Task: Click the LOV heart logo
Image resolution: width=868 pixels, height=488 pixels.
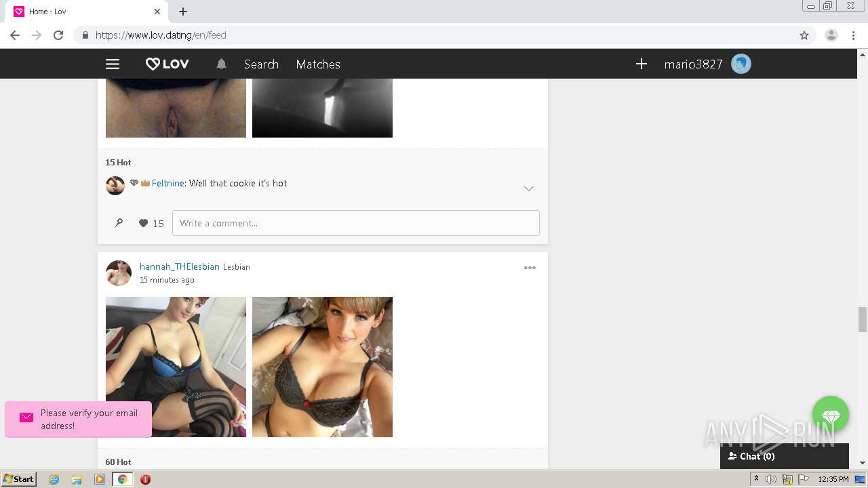Action: (x=167, y=64)
